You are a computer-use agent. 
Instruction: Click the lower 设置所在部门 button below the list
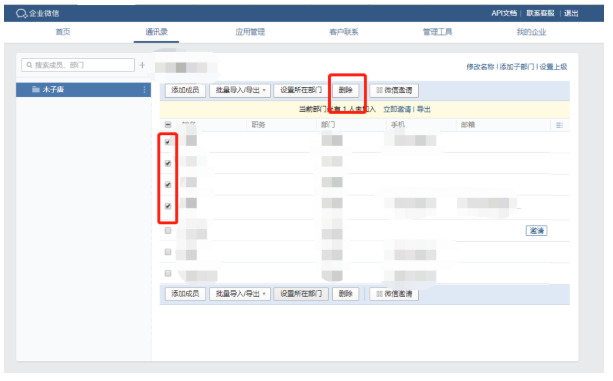click(x=301, y=293)
